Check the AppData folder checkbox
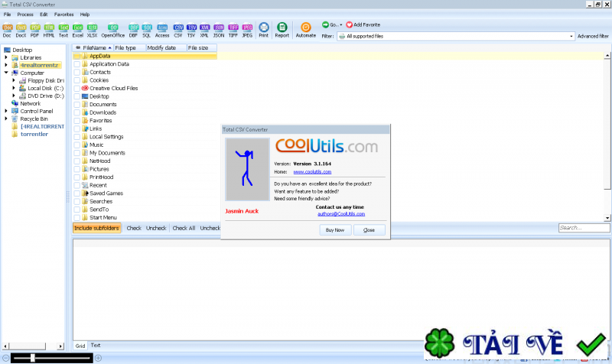This screenshot has height=364, width=612. coord(77,56)
